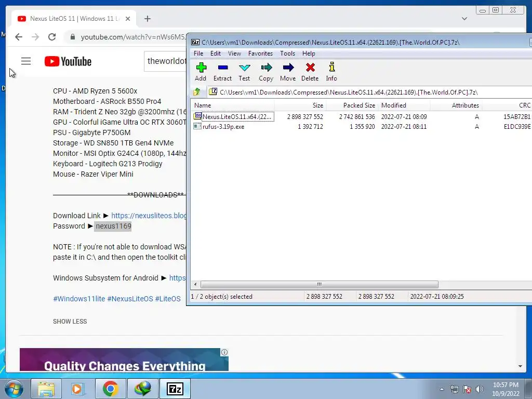
Task: Switch to Chrome in the taskbar
Action: coord(110,389)
